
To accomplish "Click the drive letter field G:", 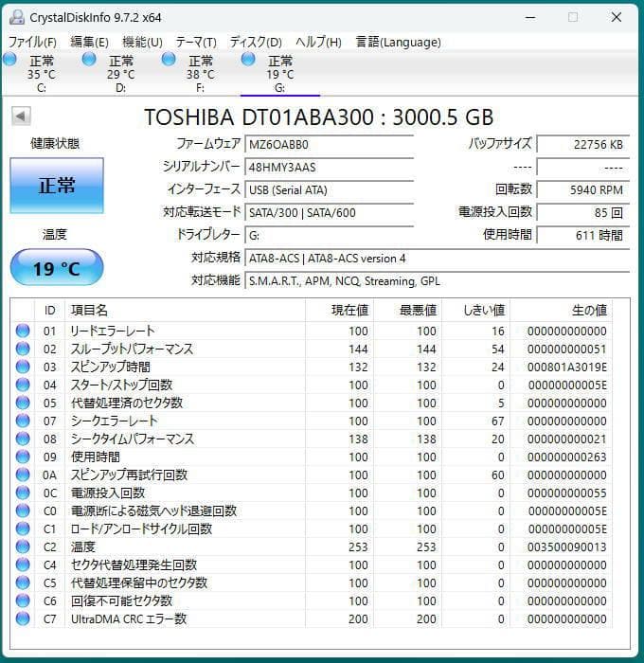I will point(330,236).
